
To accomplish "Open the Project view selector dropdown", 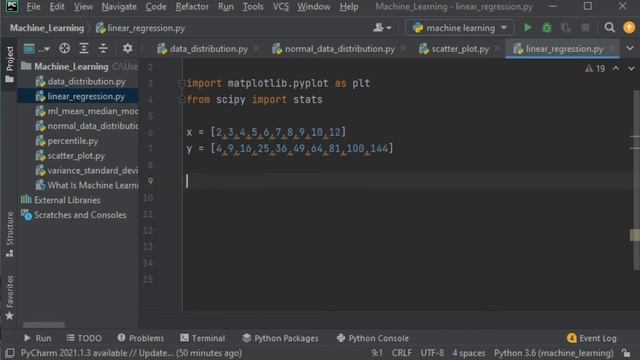I will 36,49.
